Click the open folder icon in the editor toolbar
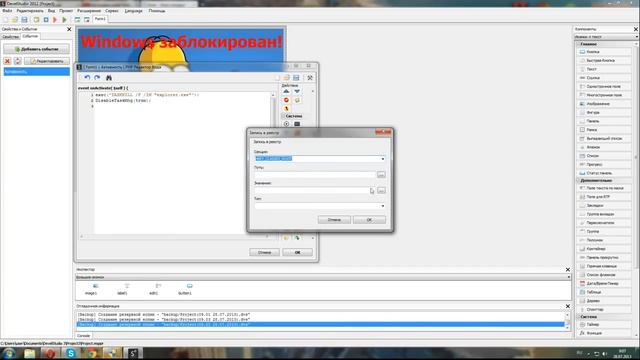The width and height of the screenshot is (640, 360). 287,78
